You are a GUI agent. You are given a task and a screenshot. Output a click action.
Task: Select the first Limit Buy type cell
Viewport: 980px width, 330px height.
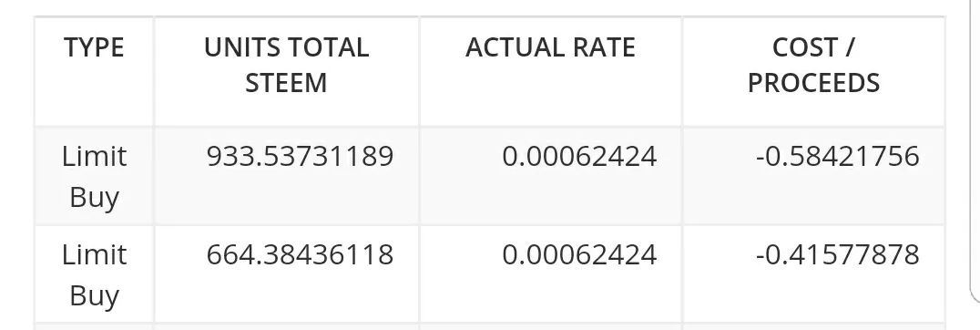94,176
